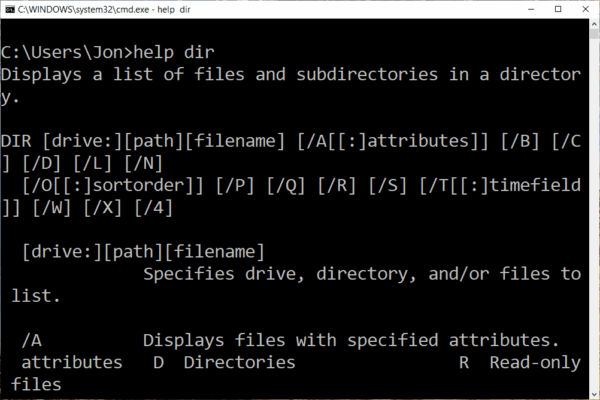Minimize the command prompt window

pos(531,9)
